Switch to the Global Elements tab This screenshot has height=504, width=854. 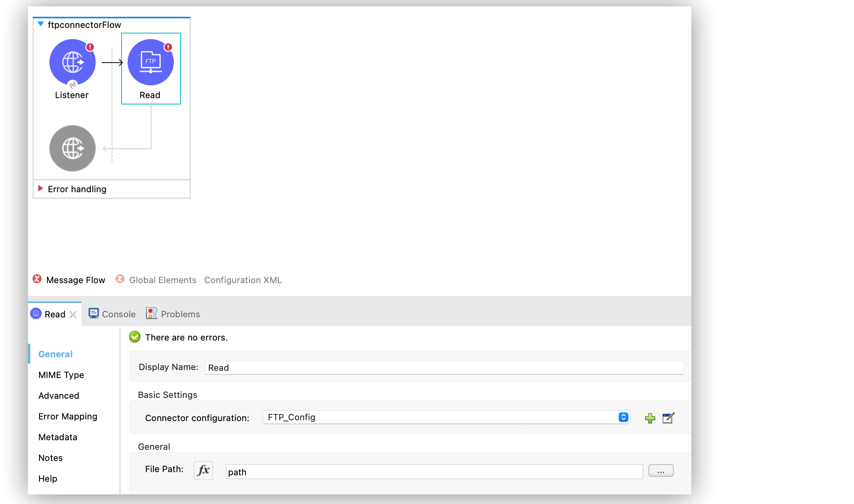[163, 280]
